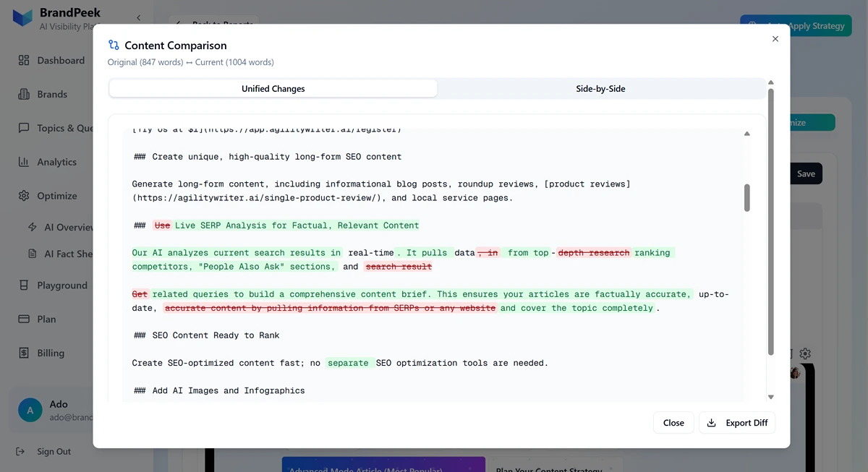The width and height of the screenshot is (868, 472).
Task: Click the deleted text 'search result'
Action: (x=399, y=267)
